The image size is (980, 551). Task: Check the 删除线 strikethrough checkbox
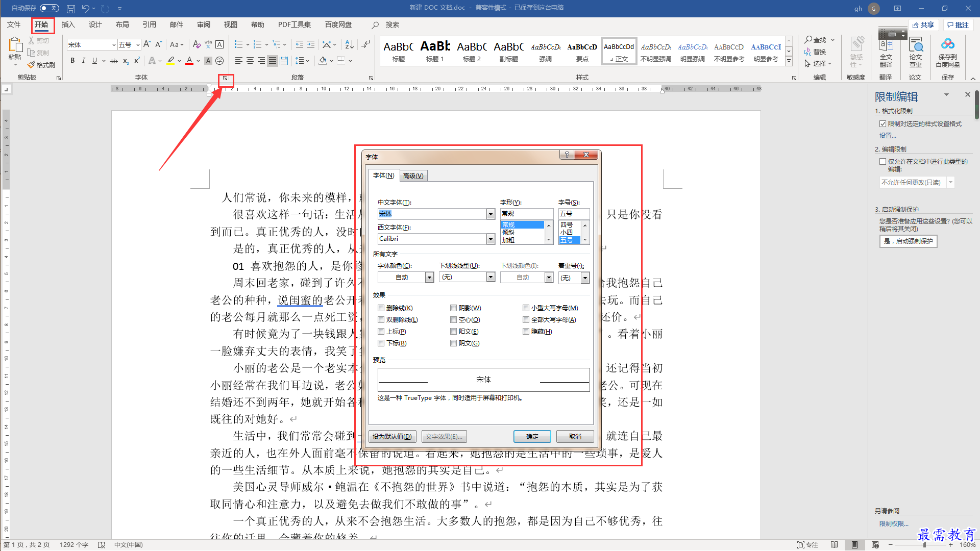click(x=381, y=308)
